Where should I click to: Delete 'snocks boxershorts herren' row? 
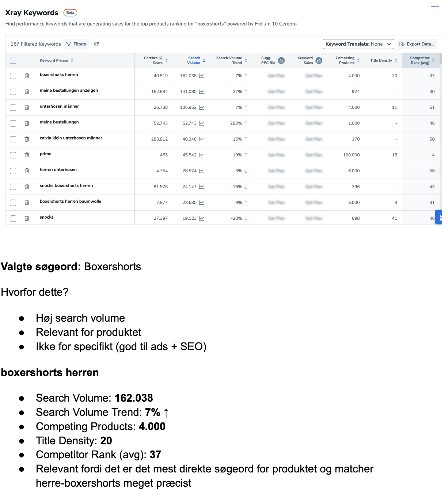click(x=27, y=187)
